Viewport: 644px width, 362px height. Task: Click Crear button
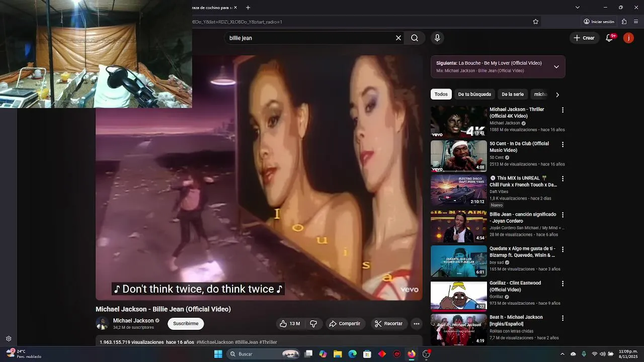click(x=584, y=38)
